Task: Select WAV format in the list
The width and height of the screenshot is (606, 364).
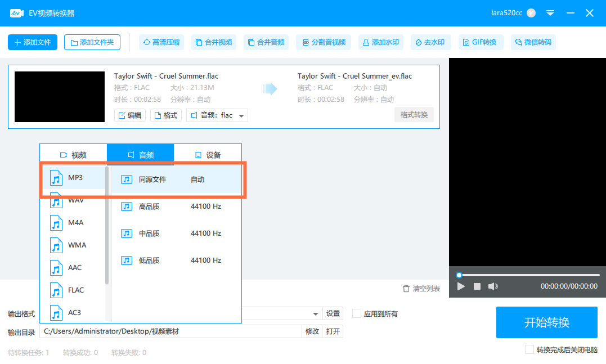Action: [x=73, y=200]
